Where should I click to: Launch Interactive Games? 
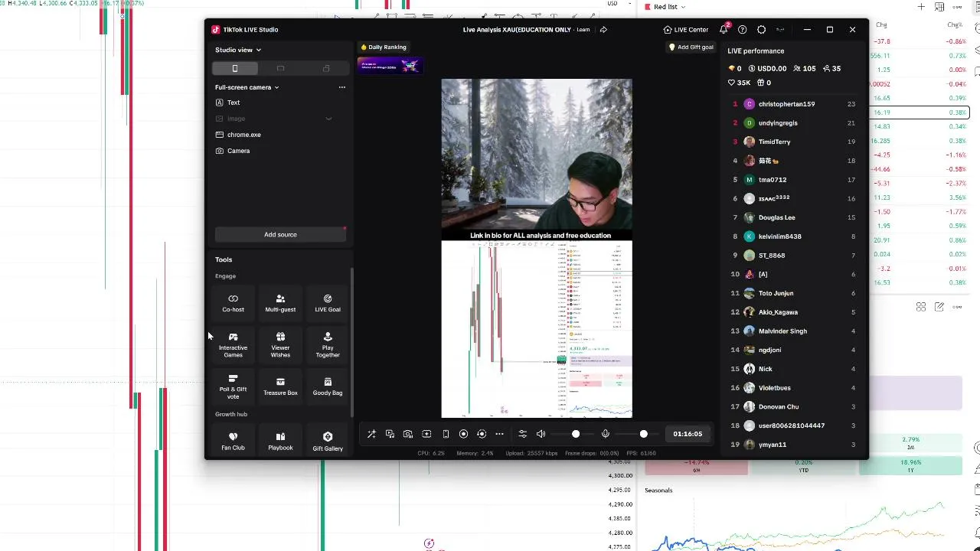233,345
